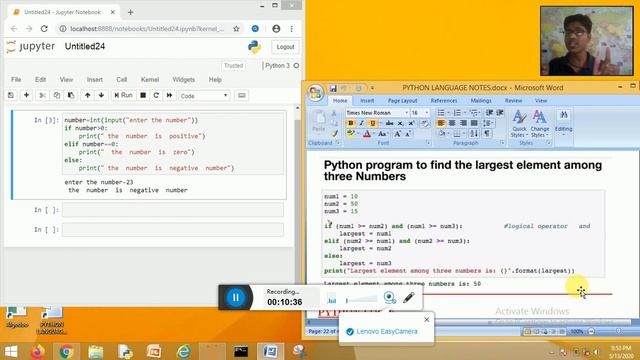Click the Trusted notebook indicator
Screen dimensions: 640x360
pyautogui.click(x=233, y=66)
